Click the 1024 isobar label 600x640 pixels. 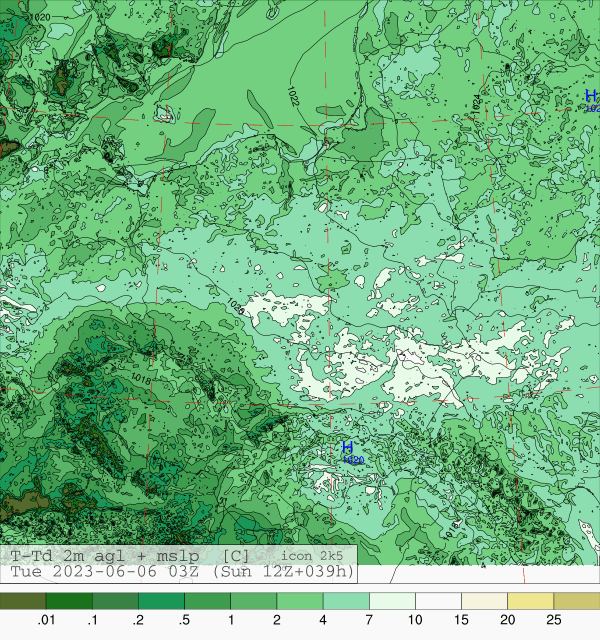click(x=477, y=104)
